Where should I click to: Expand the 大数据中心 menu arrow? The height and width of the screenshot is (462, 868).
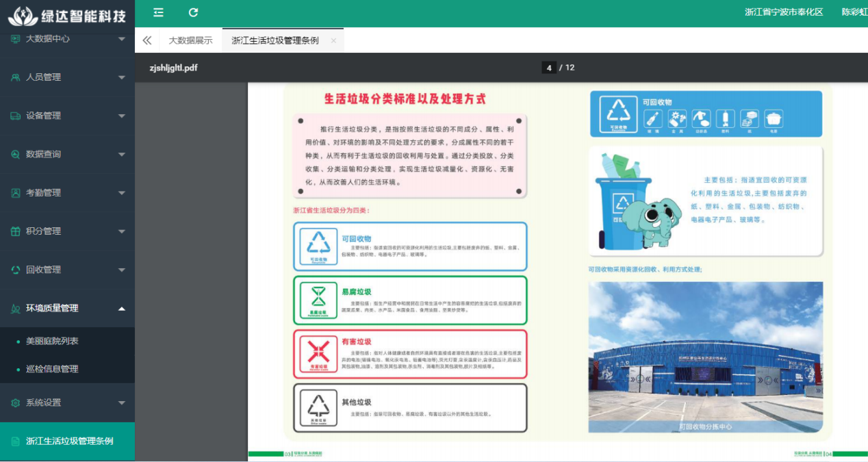pyautogui.click(x=121, y=39)
